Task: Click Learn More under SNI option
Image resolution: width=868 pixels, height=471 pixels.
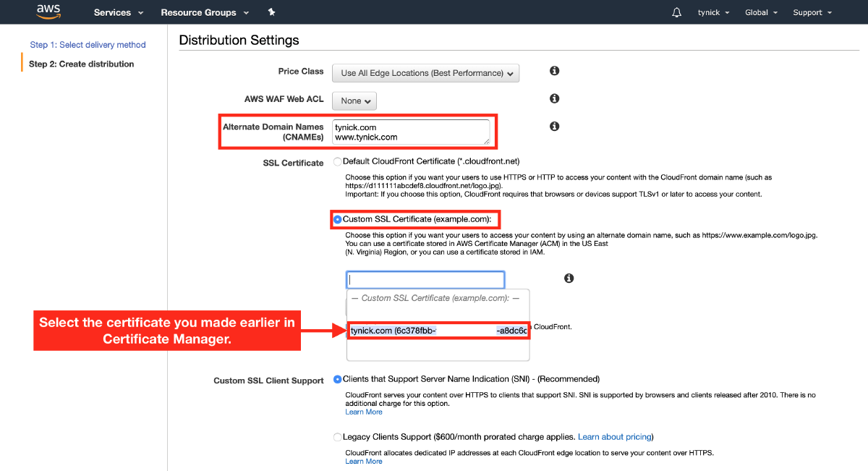Action: coord(364,412)
